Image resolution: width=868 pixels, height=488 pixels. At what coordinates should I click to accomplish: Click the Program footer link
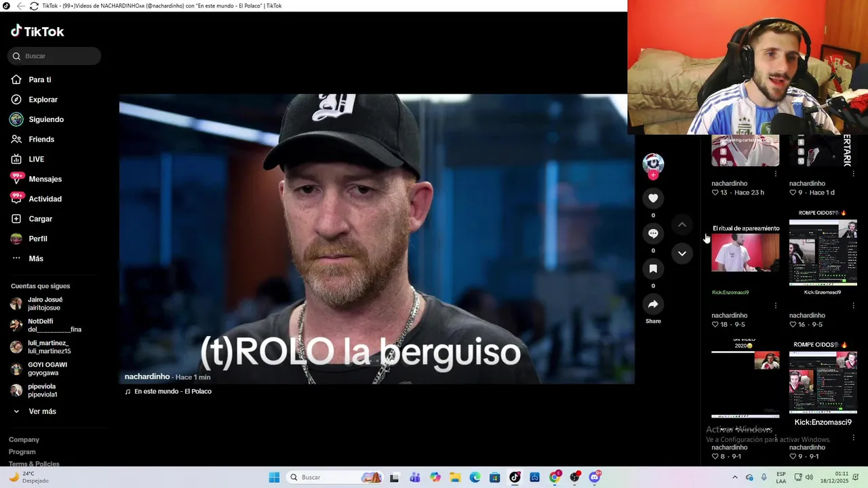pos(22,452)
